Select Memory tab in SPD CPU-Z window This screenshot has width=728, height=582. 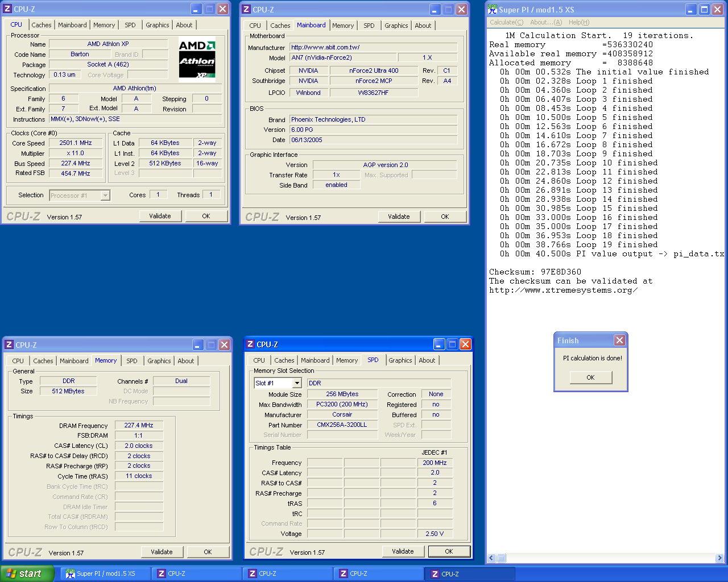tap(347, 360)
